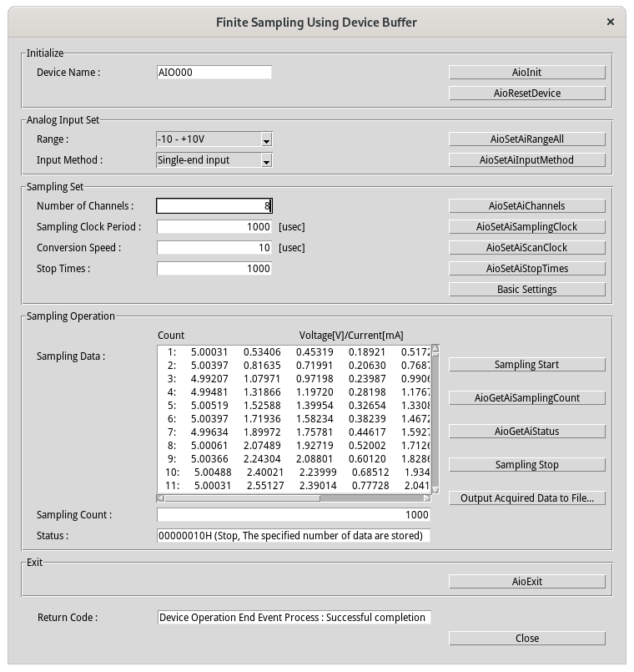Click the AioInit button
The image size is (634, 672).
pos(526,73)
